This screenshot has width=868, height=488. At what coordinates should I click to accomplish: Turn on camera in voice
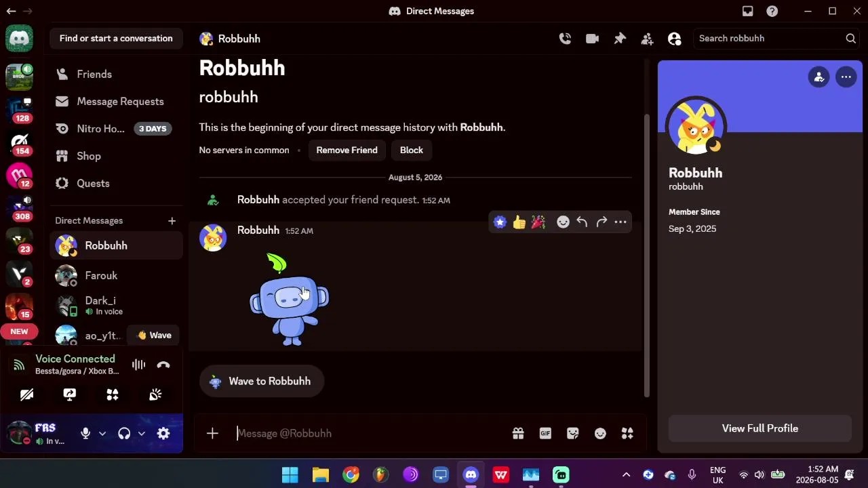click(x=26, y=394)
